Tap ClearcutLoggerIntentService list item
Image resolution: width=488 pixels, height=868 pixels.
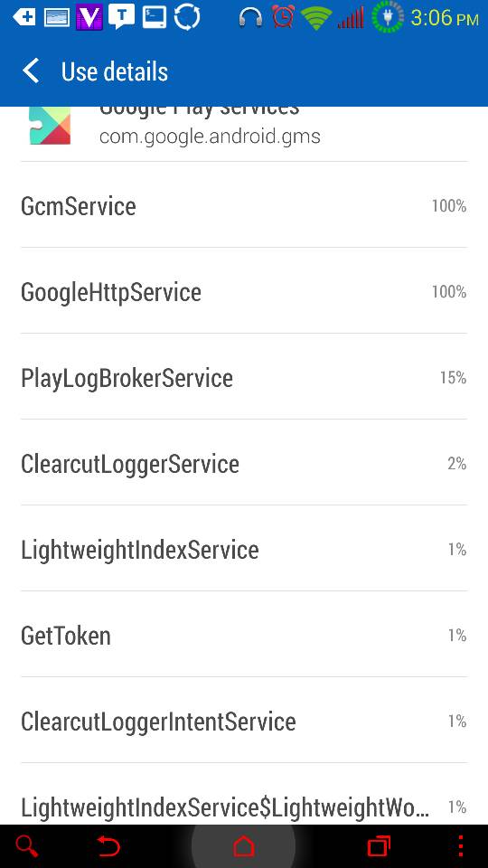point(244,720)
